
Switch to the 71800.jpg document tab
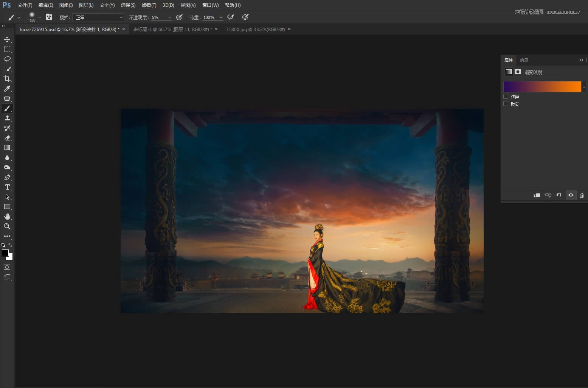tap(255, 29)
